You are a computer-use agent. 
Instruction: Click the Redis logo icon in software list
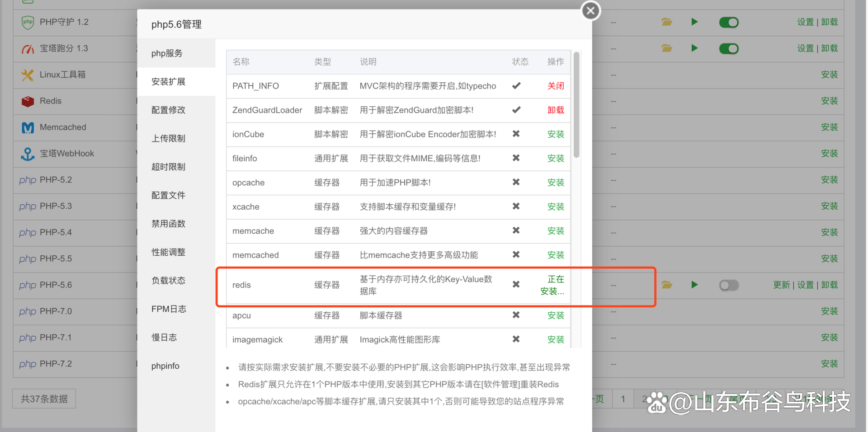tap(28, 101)
